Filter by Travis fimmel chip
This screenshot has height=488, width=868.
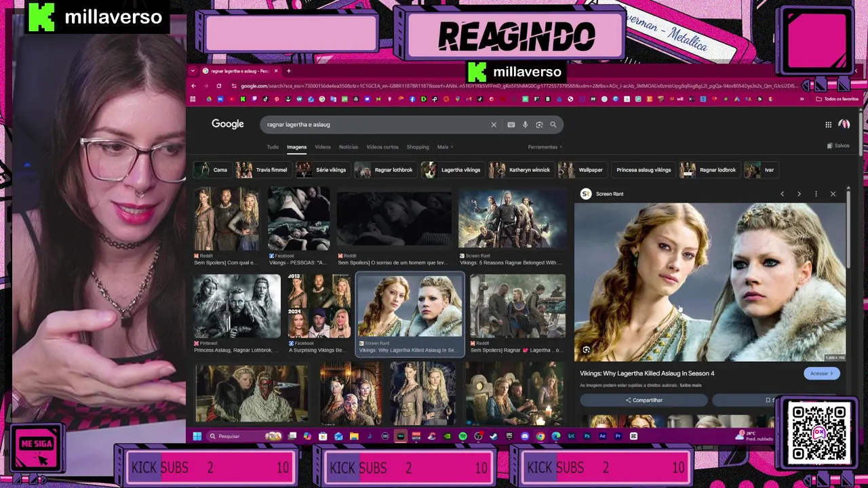click(262, 170)
